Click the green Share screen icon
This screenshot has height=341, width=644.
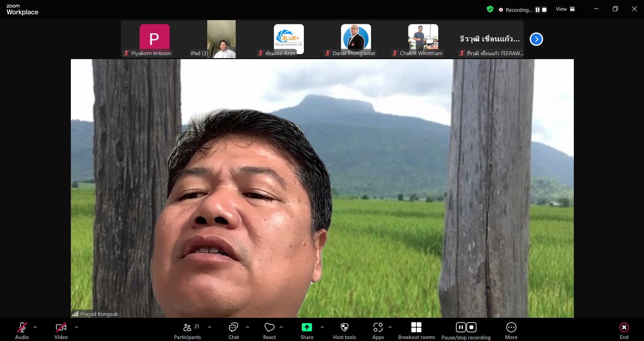[307, 327]
